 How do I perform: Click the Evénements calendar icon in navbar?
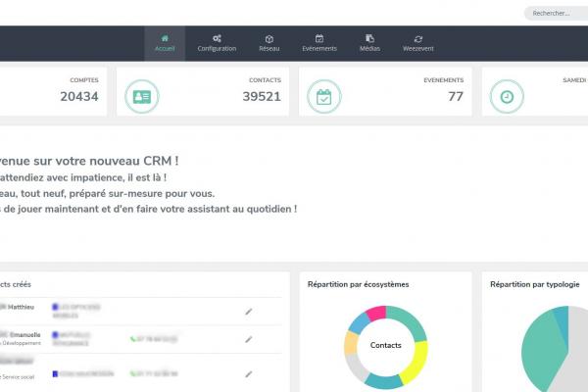click(x=319, y=38)
